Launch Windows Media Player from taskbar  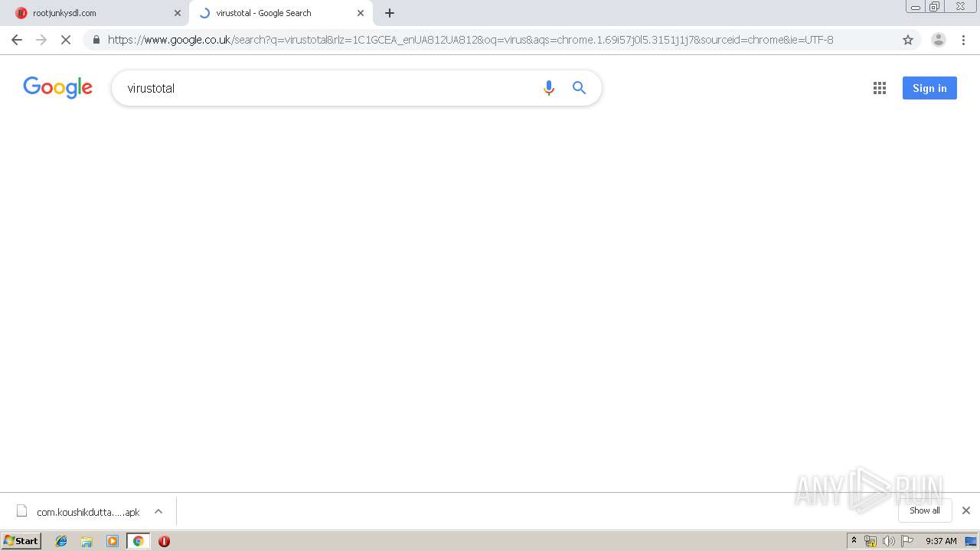(x=113, y=541)
